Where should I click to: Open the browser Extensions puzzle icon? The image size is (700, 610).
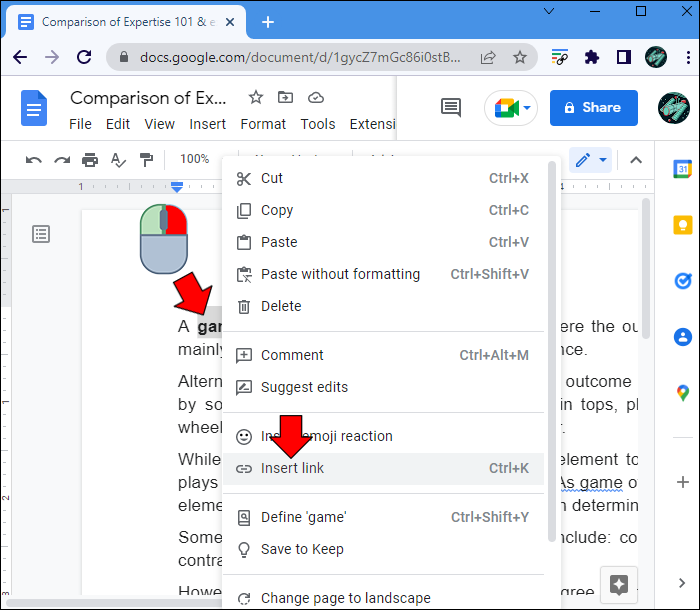point(592,57)
